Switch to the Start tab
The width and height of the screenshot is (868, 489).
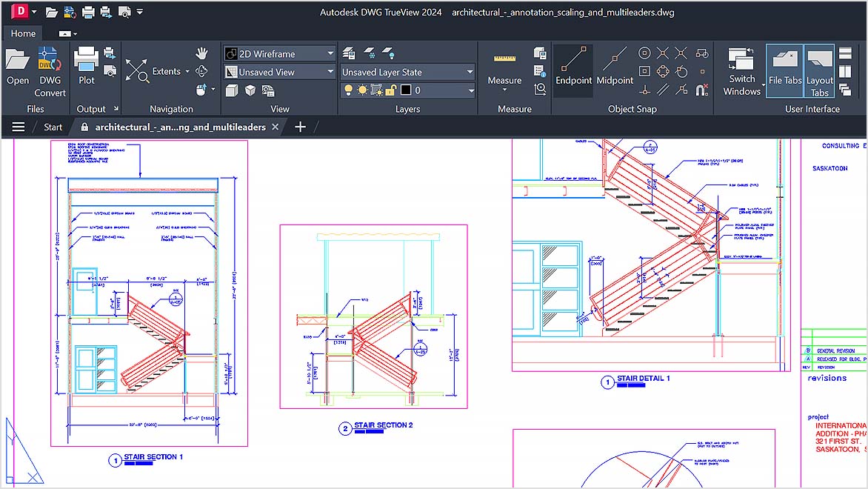52,127
